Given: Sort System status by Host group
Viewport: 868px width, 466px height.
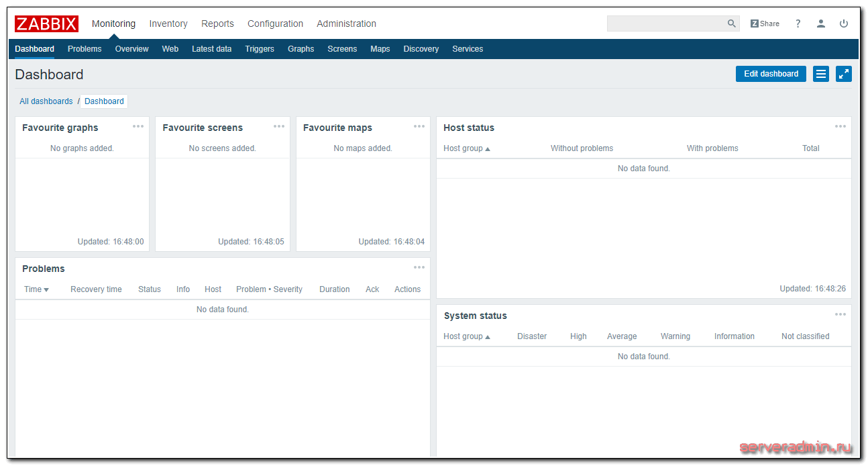Looking at the screenshot, I should [x=466, y=336].
